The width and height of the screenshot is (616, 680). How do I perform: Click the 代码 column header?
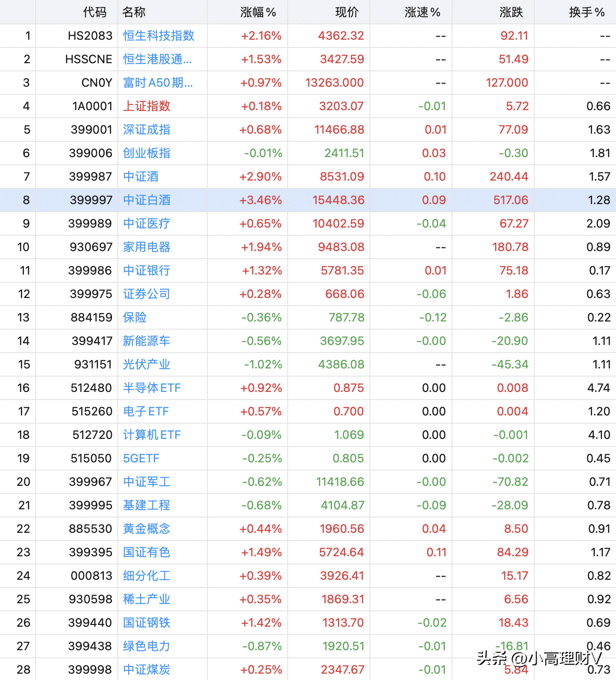pos(95,12)
